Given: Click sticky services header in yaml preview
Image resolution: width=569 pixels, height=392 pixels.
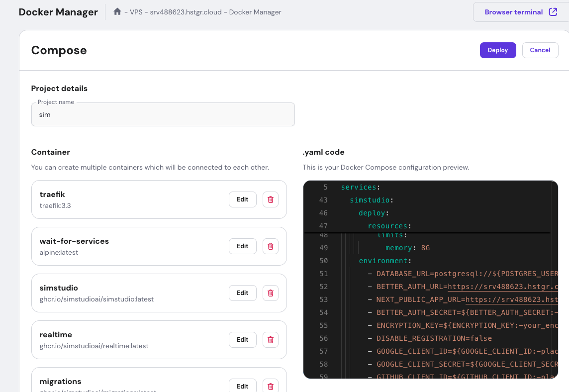Looking at the screenshot, I should click(359, 187).
